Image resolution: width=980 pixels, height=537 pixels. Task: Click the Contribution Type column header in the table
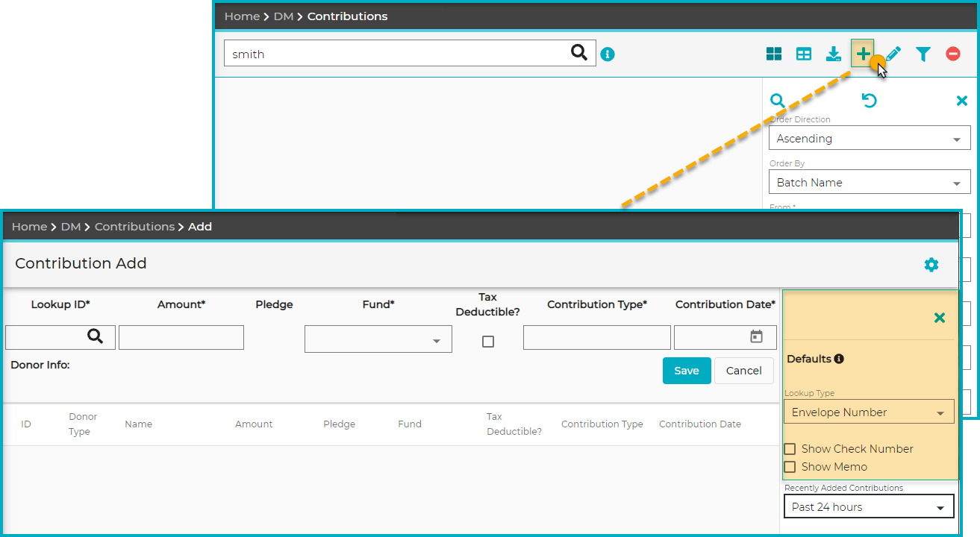[602, 424]
